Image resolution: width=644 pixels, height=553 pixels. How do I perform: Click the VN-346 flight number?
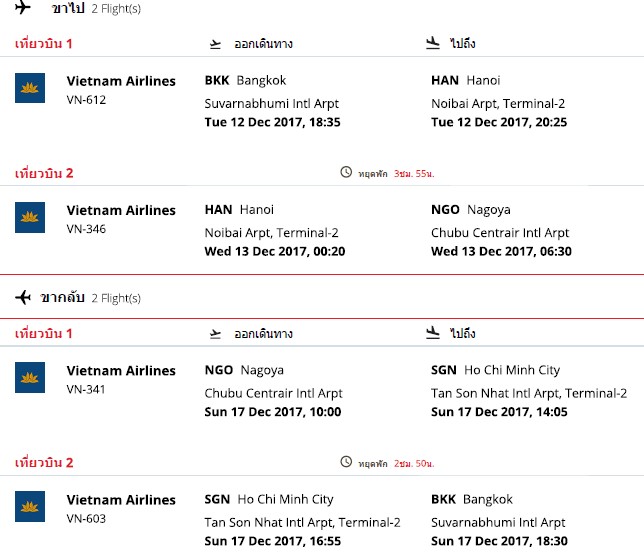click(x=86, y=229)
